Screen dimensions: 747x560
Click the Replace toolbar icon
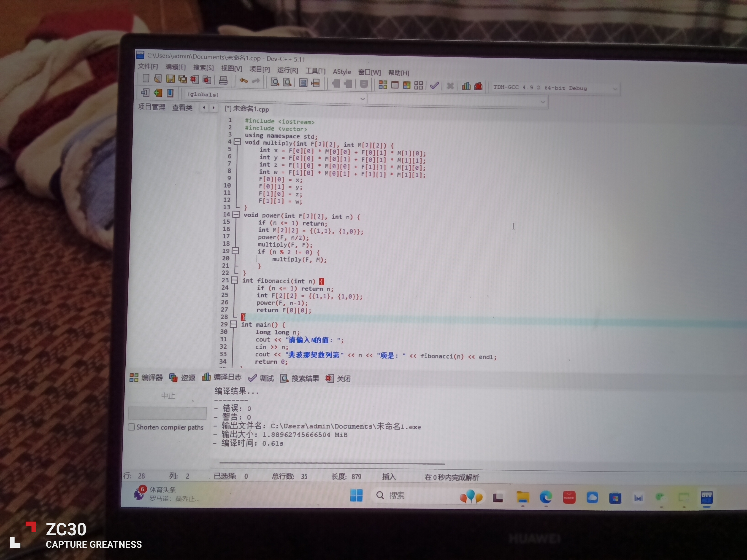pos(287,82)
